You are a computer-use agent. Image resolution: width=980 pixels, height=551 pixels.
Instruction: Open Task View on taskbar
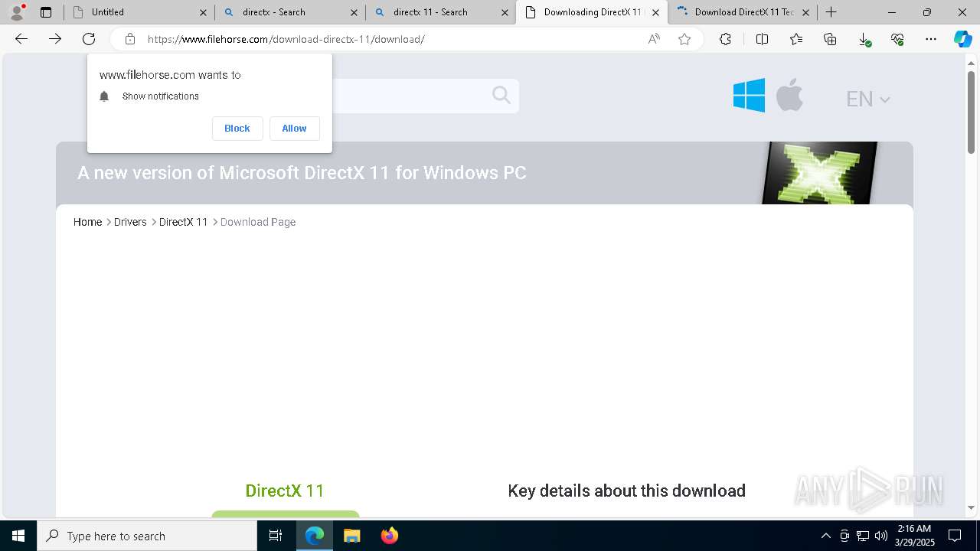(x=276, y=536)
